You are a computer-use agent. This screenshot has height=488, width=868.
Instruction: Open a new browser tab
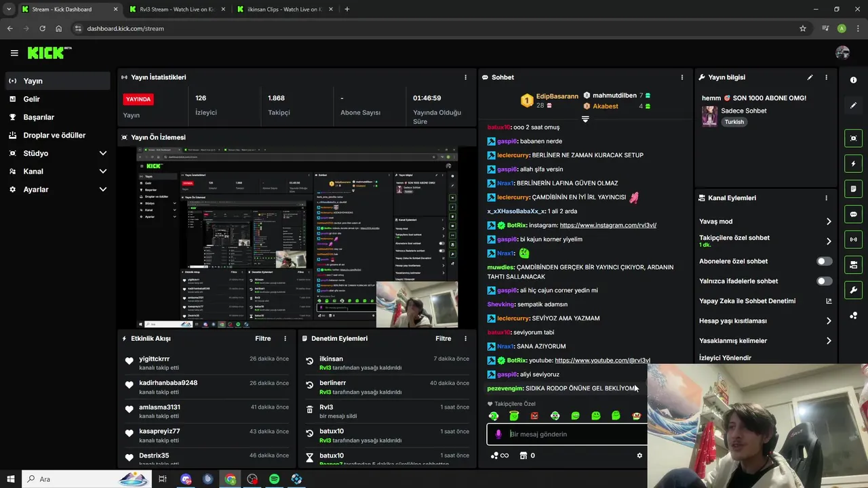click(x=347, y=9)
